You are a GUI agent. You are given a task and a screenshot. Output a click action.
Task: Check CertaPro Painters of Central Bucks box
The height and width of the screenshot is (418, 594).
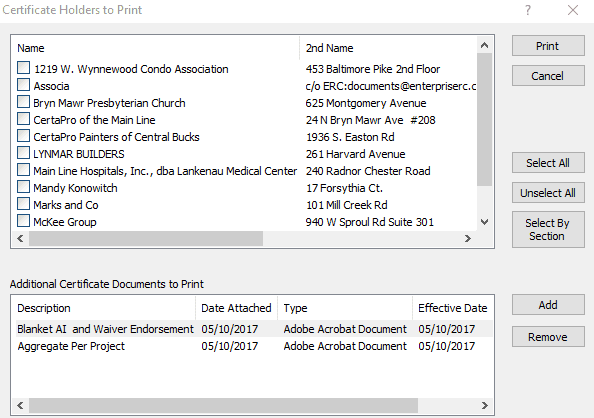tap(23, 136)
